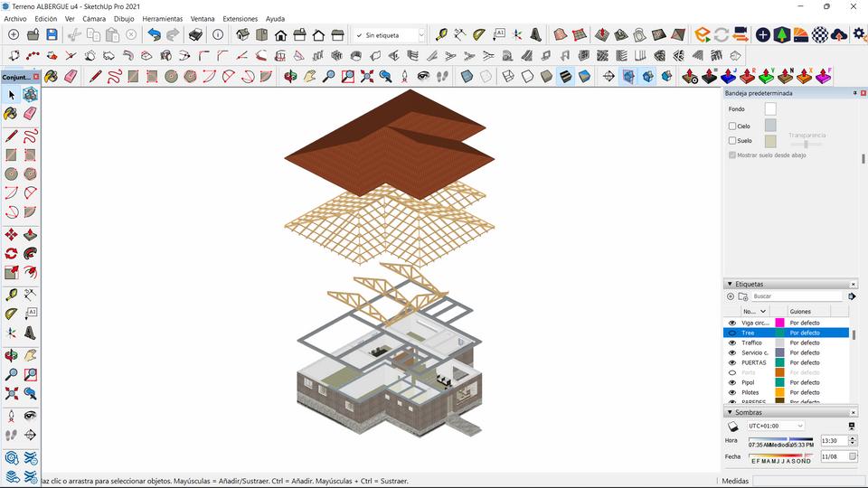Open the 'Sin etiqueta' tag dropdown

421,35
